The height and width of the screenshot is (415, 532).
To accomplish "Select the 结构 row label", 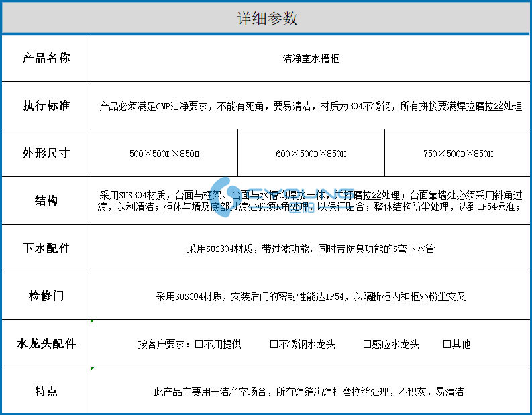I will (x=46, y=200).
